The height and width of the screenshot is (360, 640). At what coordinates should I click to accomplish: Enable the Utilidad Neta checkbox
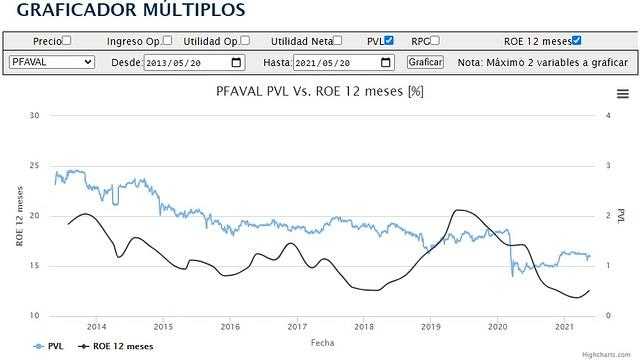click(x=338, y=40)
